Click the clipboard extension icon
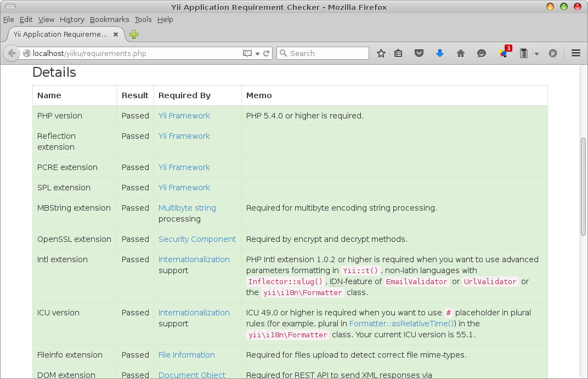 [524, 53]
